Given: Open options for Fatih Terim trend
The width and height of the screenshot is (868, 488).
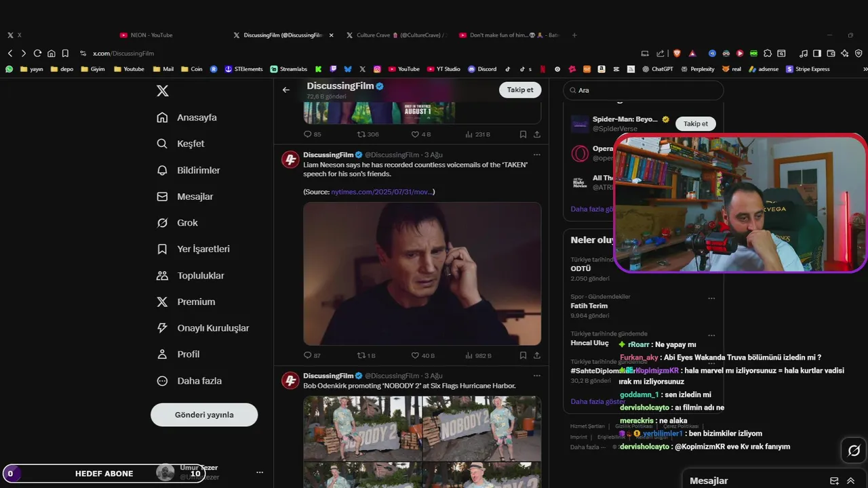Looking at the screenshot, I should tap(711, 298).
